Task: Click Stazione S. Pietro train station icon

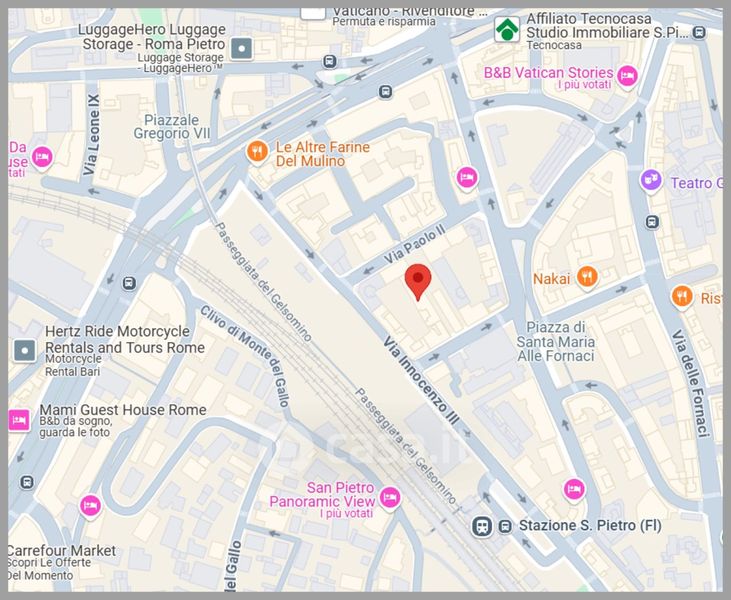Action: (482, 527)
